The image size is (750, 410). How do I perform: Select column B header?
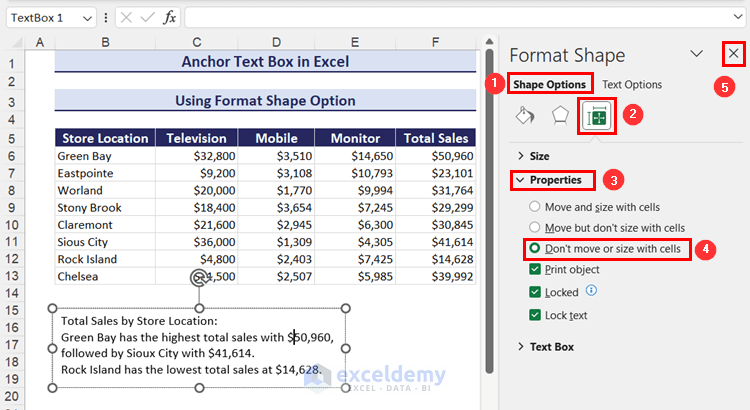[105, 42]
